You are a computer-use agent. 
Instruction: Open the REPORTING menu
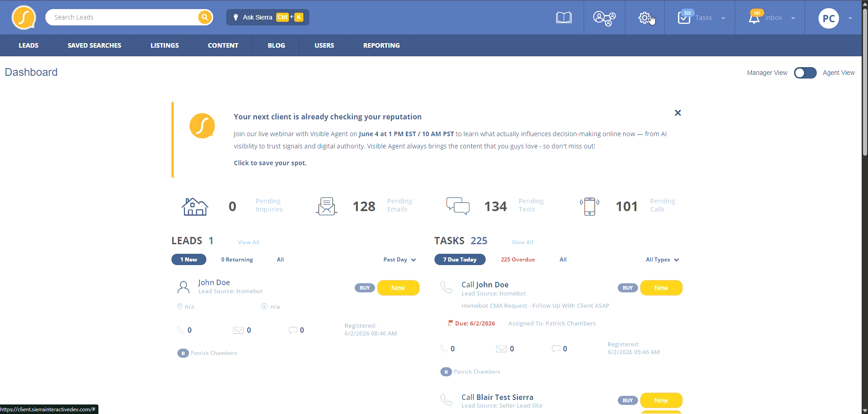point(381,45)
